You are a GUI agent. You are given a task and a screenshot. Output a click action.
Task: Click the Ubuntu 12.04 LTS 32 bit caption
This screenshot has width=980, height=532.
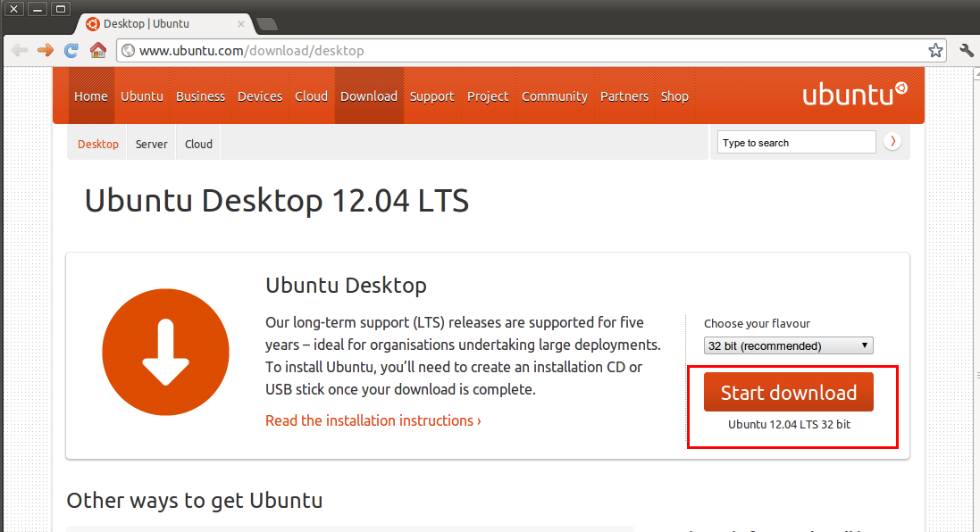789,424
